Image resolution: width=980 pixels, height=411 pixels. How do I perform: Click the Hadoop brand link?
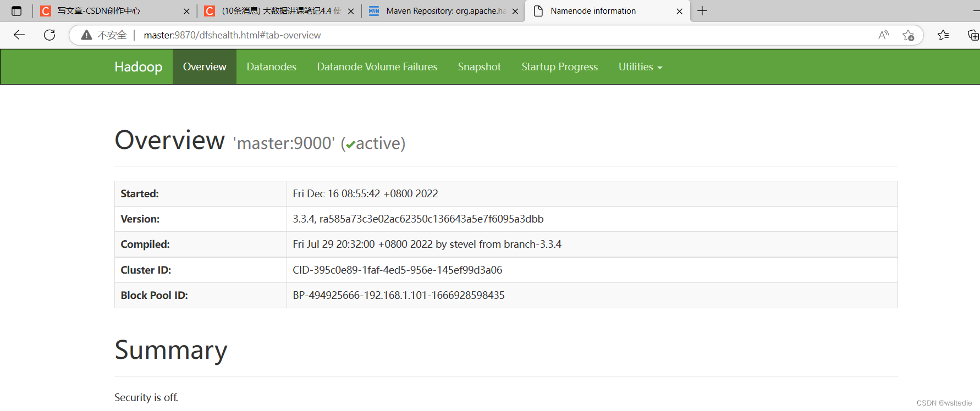(x=139, y=66)
